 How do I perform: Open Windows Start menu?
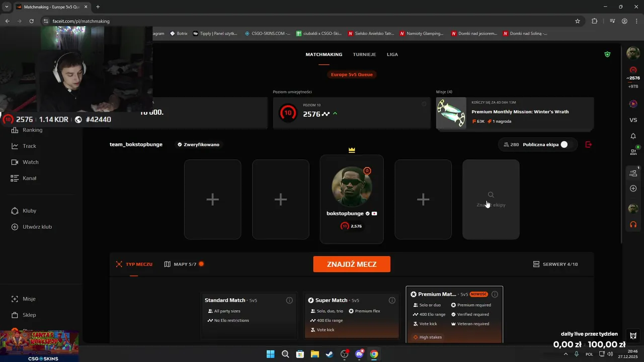tap(271, 354)
